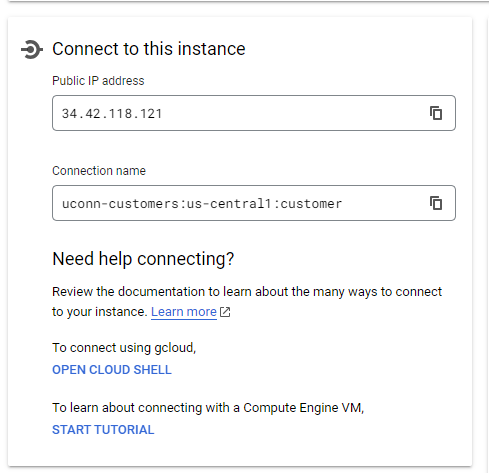Click OPEN CLOUD SHELL
489x473 pixels.
pos(112,370)
